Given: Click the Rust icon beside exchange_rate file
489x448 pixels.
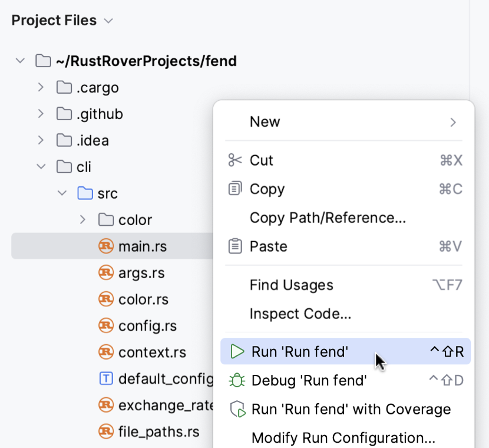Looking at the screenshot, I should click(x=105, y=406).
